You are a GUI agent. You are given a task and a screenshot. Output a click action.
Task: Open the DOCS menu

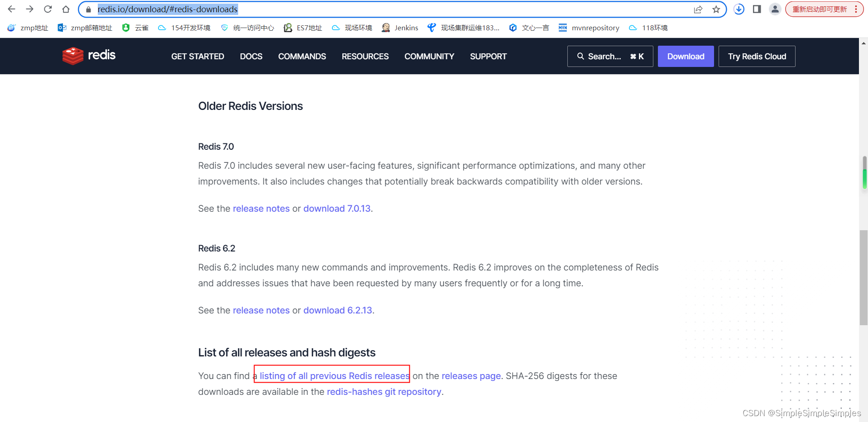click(251, 57)
